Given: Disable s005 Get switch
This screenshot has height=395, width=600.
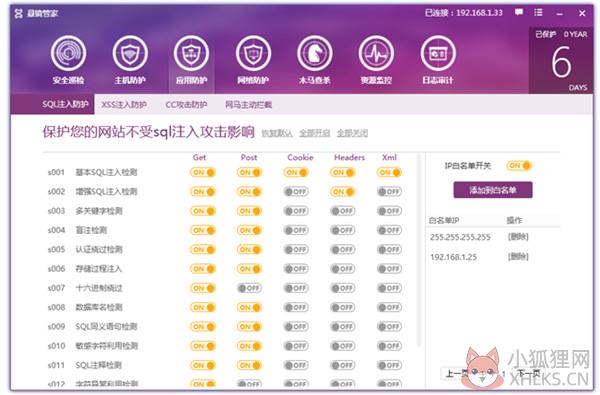Looking at the screenshot, I should [203, 250].
